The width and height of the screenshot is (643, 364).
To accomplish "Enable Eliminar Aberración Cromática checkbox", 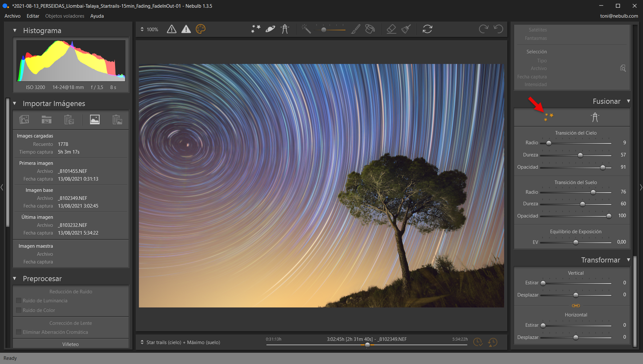I will pyautogui.click(x=19, y=332).
